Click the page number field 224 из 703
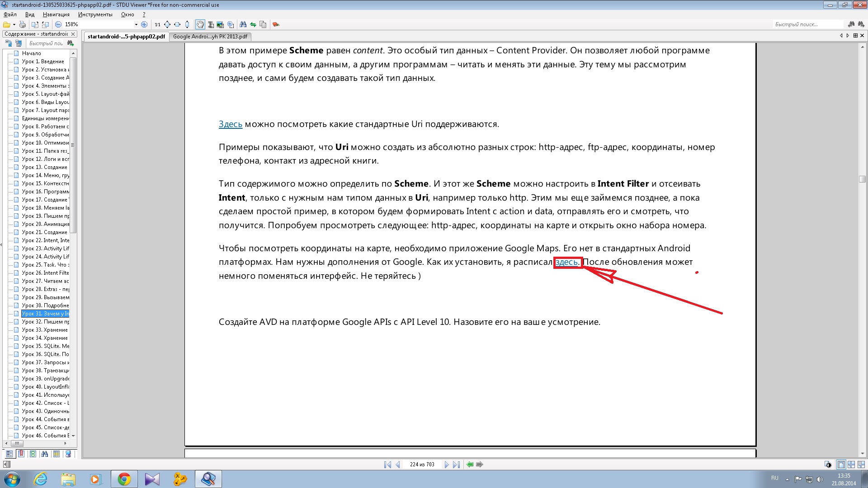This screenshot has height=488, width=868. coord(422,465)
